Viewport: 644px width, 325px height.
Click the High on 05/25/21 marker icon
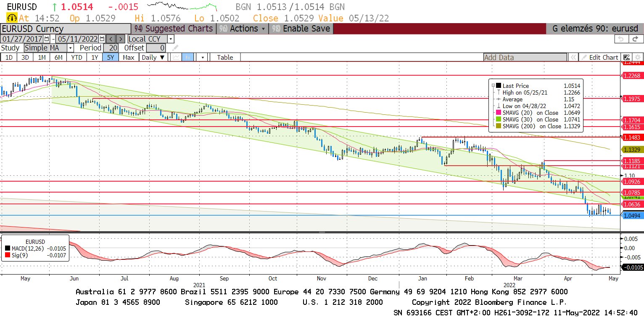coord(499,92)
